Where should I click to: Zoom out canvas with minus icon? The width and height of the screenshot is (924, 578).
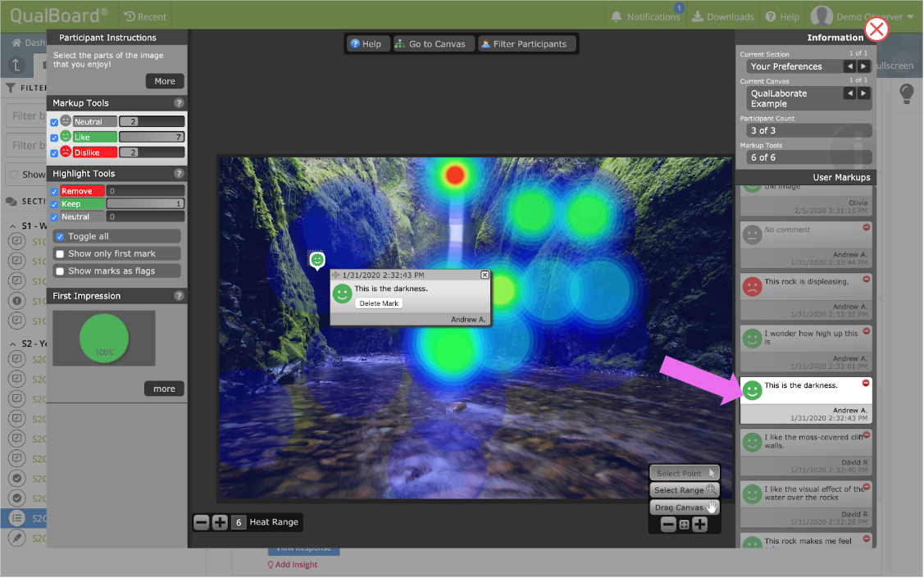click(x=668, y=525)
